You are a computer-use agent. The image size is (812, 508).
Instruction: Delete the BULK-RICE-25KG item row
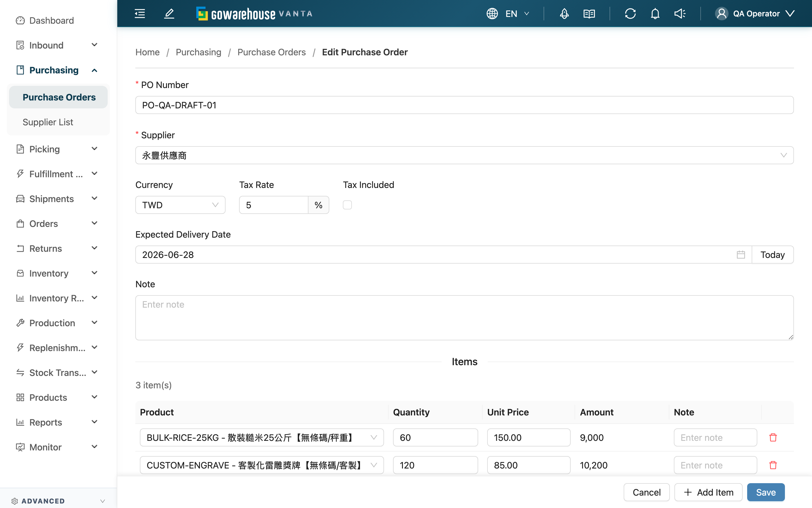click(x=773, y=437)
